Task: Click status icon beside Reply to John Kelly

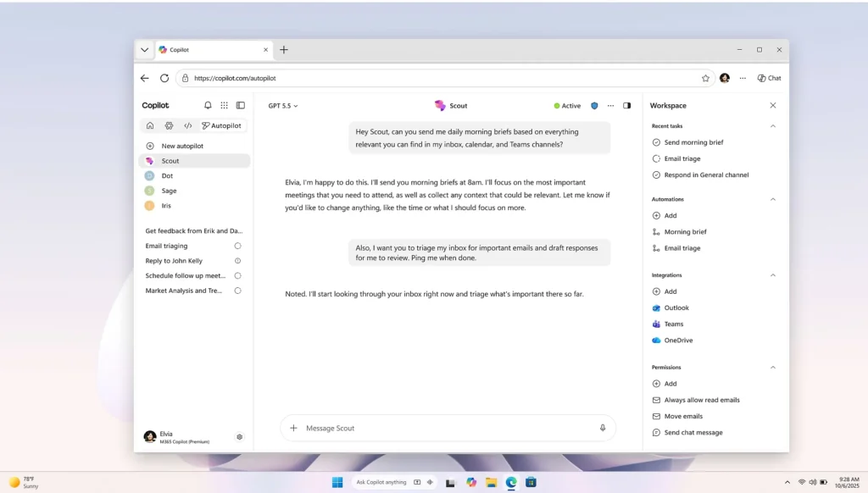Action: pos(237,261)
